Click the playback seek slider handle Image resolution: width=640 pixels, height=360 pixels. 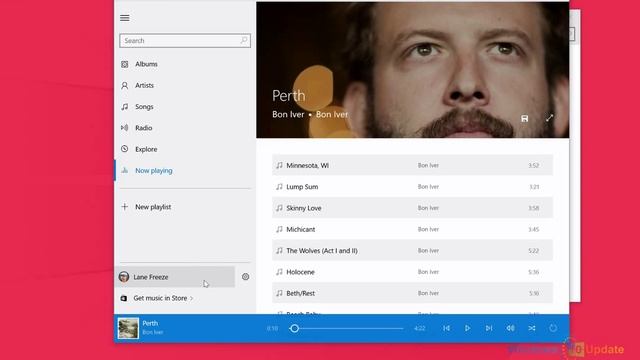pos(294,328)
